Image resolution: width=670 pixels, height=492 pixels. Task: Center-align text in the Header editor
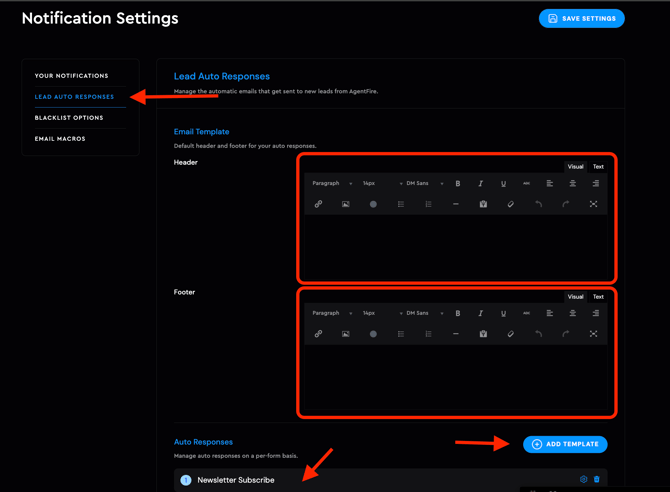pos(573,184)
